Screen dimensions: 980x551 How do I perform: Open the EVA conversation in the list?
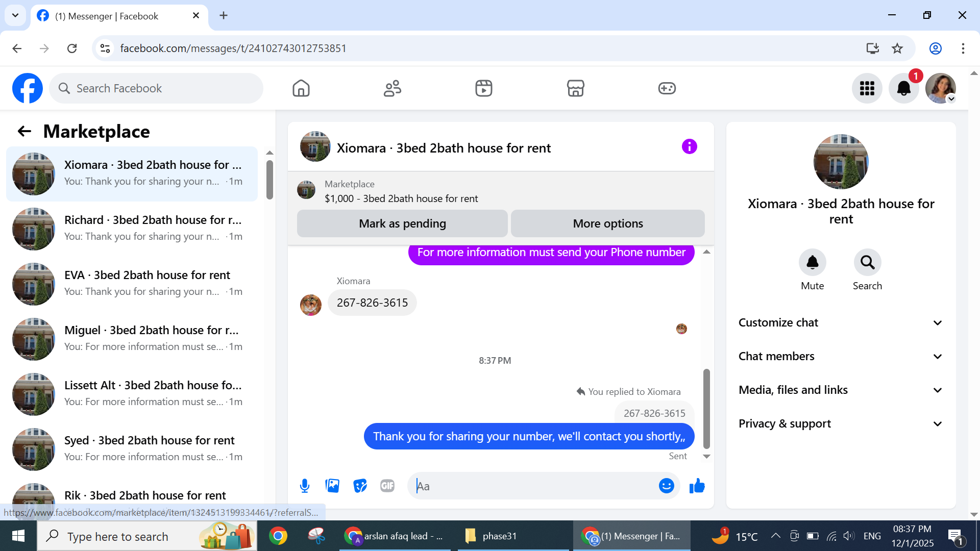pos(132,284)
